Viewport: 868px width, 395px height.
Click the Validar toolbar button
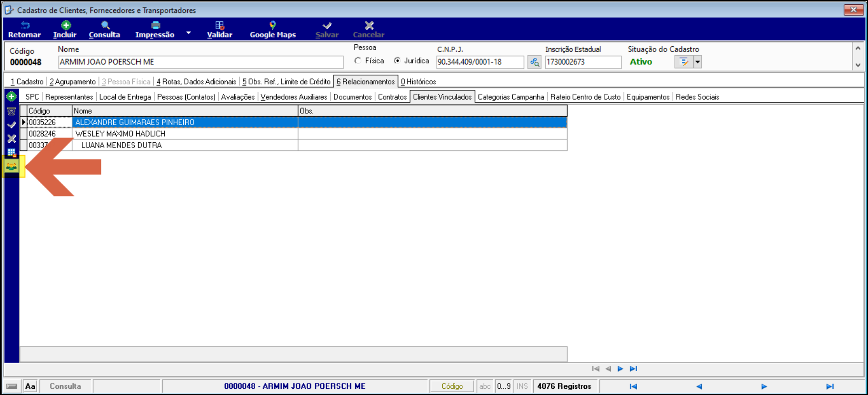click(219, 30)
